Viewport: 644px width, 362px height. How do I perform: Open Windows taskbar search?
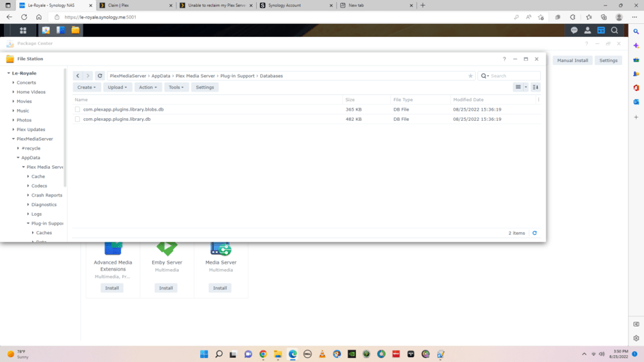tap(219, 354)
